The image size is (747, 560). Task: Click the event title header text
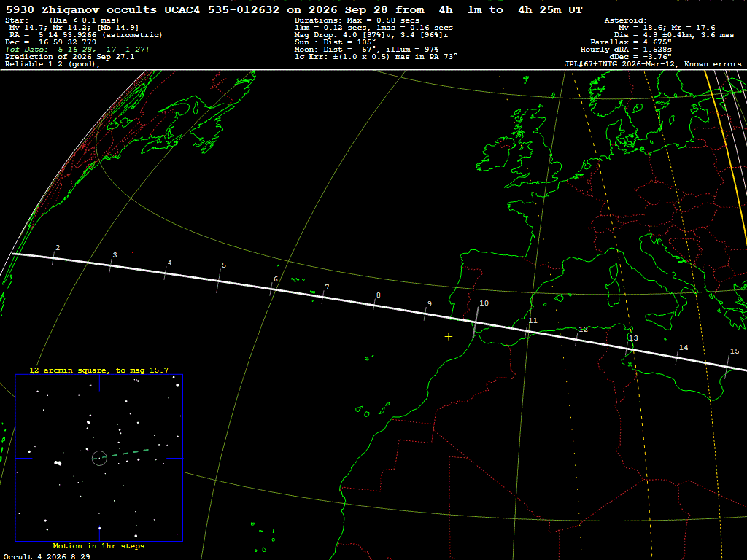[293, 10]
